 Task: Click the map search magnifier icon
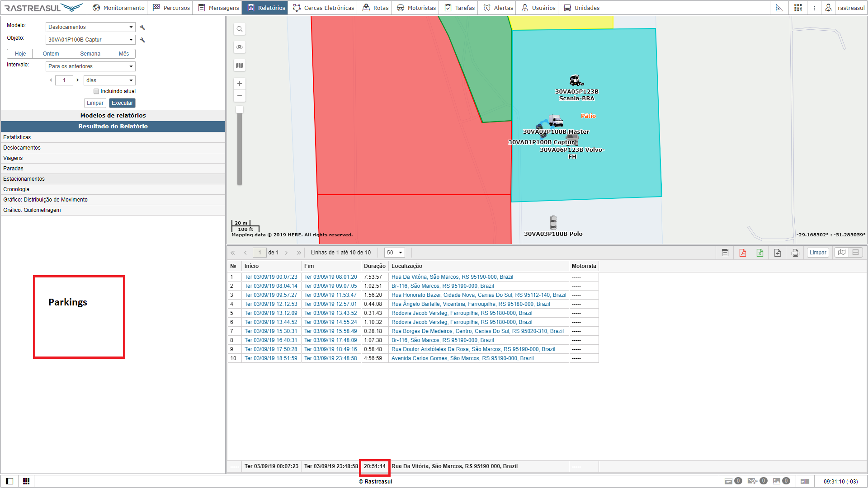(x=240, y=29)
